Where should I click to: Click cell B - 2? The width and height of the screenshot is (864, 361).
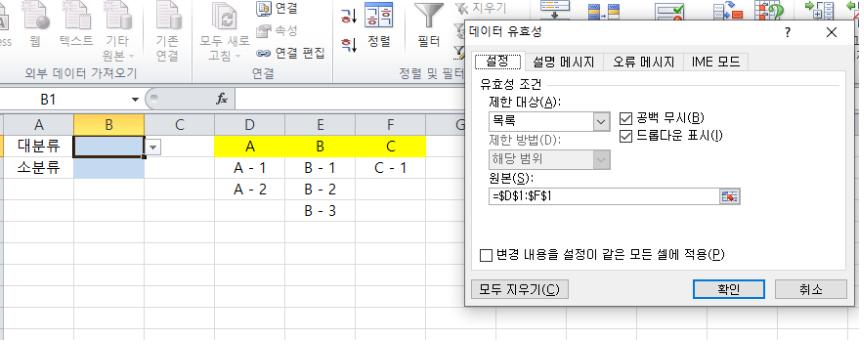point(320,189)
